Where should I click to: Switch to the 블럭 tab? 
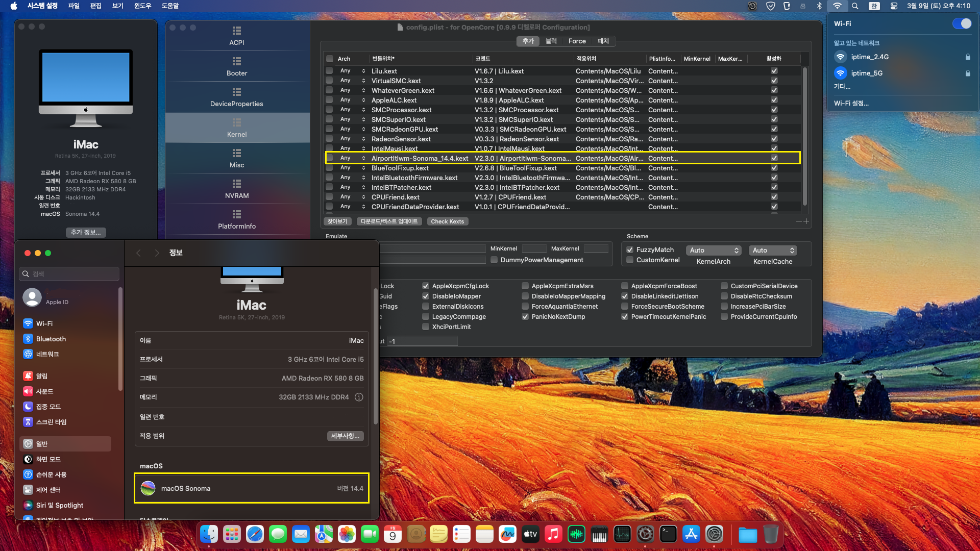(551, 41)
